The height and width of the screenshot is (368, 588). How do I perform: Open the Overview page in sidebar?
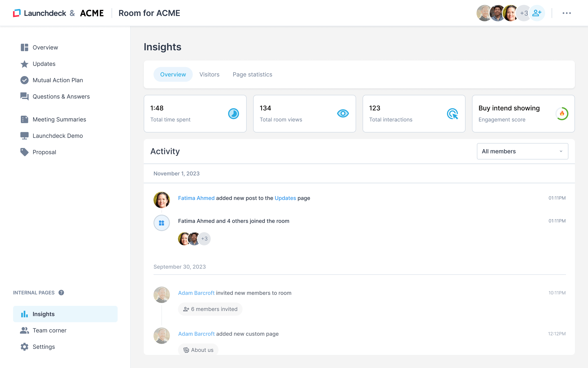[x=39, y=47]
